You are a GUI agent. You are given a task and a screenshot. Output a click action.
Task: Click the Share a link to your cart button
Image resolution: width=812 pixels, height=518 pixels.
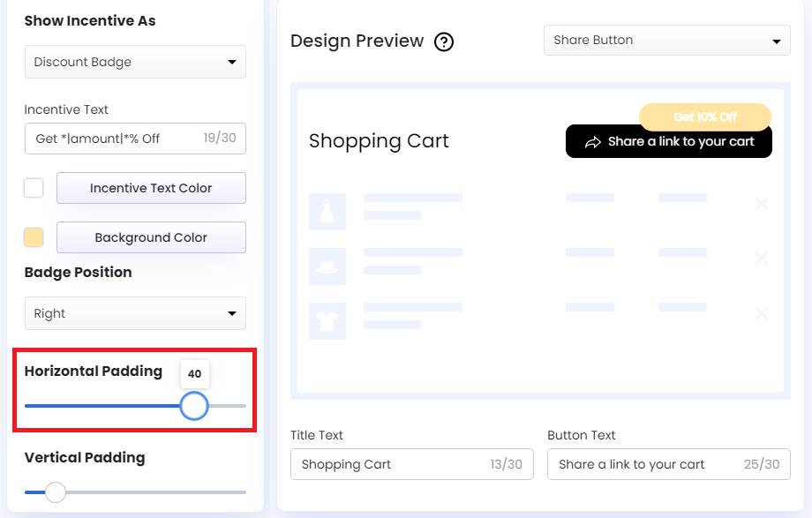[x=668, y=141]
